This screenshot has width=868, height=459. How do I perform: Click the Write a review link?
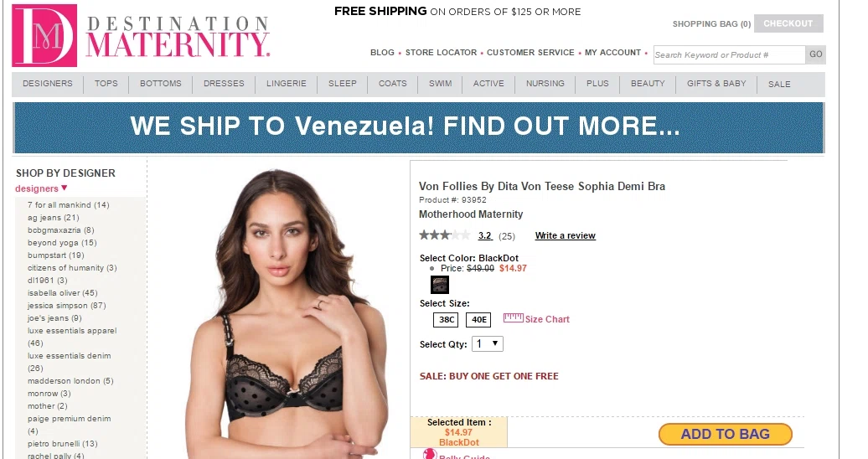(566, 235)
